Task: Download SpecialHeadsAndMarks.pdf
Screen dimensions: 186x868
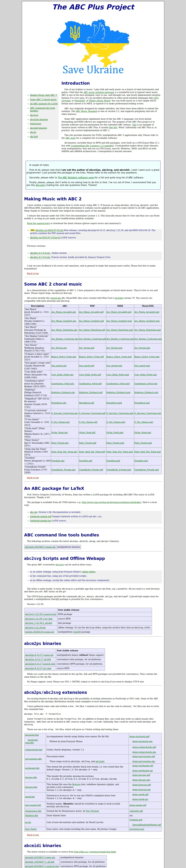Action: point(146,825)
